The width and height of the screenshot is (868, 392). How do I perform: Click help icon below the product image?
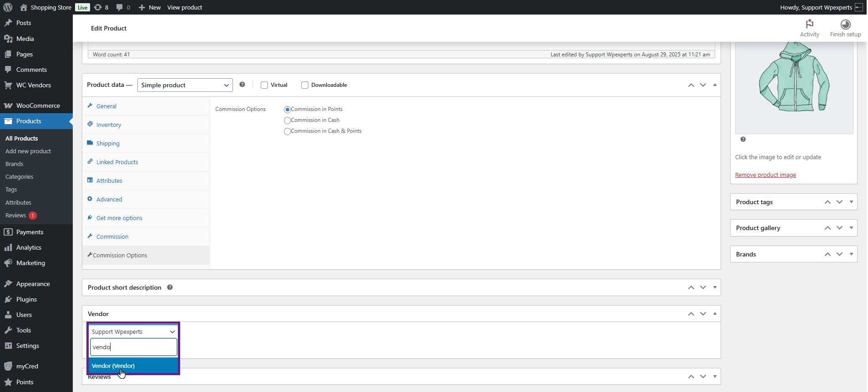[742, 140]
